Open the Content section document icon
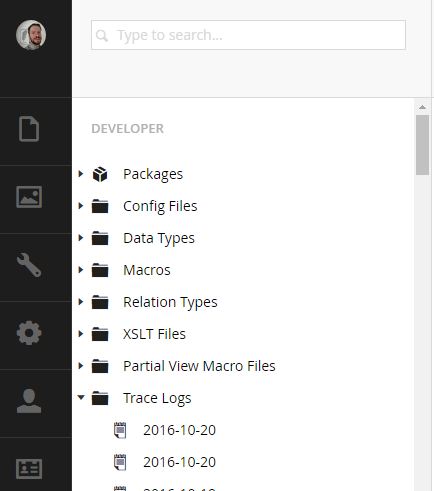This screenshot has height=491, width=434. click(29, 129)
